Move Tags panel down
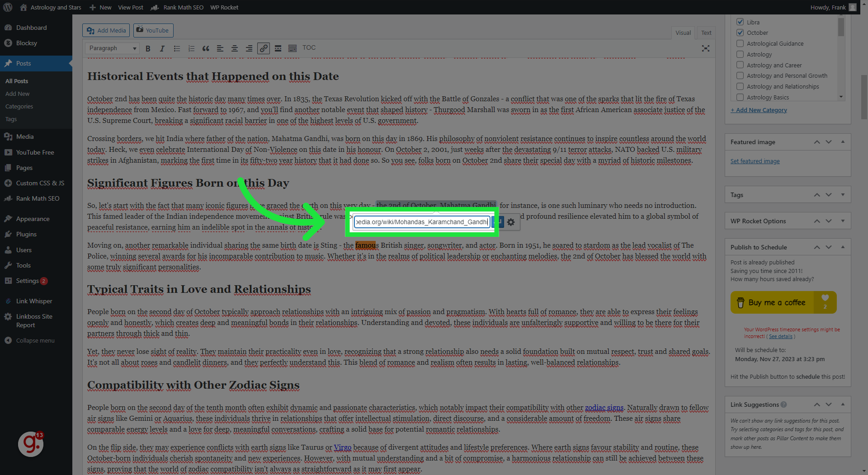This screenshot has width=868, height=475. [x=829, y=195]
